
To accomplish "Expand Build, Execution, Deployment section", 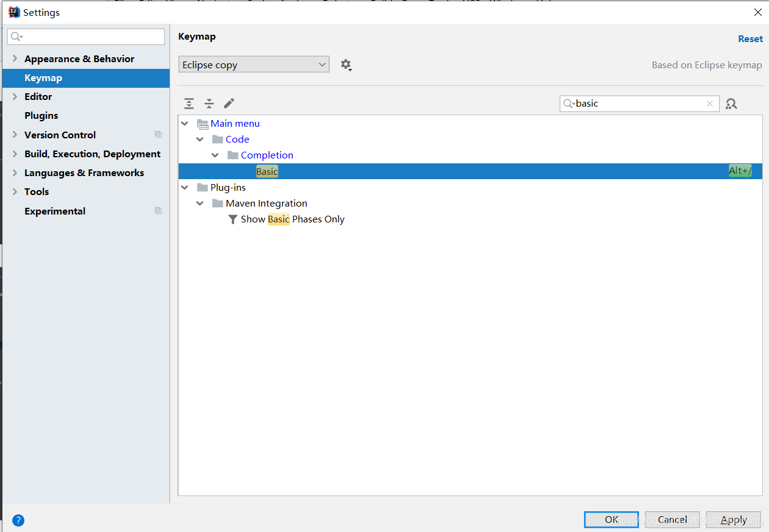I will (15, 154).
